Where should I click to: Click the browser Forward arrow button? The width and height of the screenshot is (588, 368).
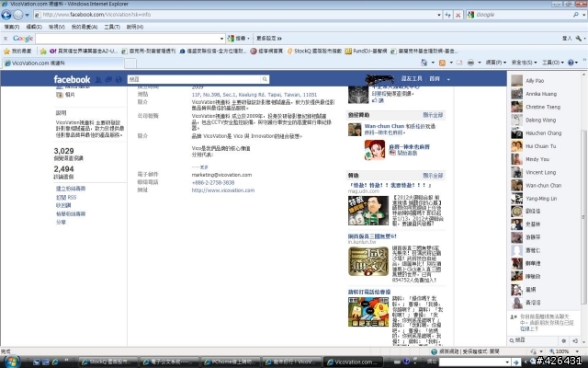coord(18,15)
